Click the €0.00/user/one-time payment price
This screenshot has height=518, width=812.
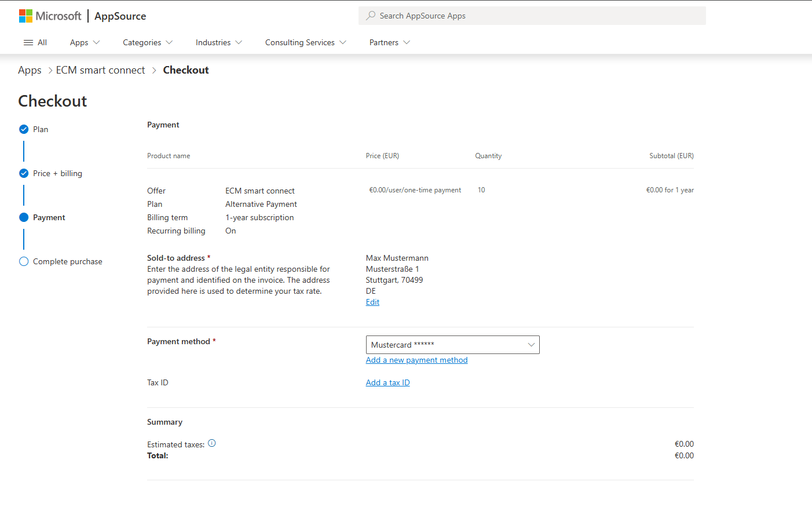(x=415, y=190)
